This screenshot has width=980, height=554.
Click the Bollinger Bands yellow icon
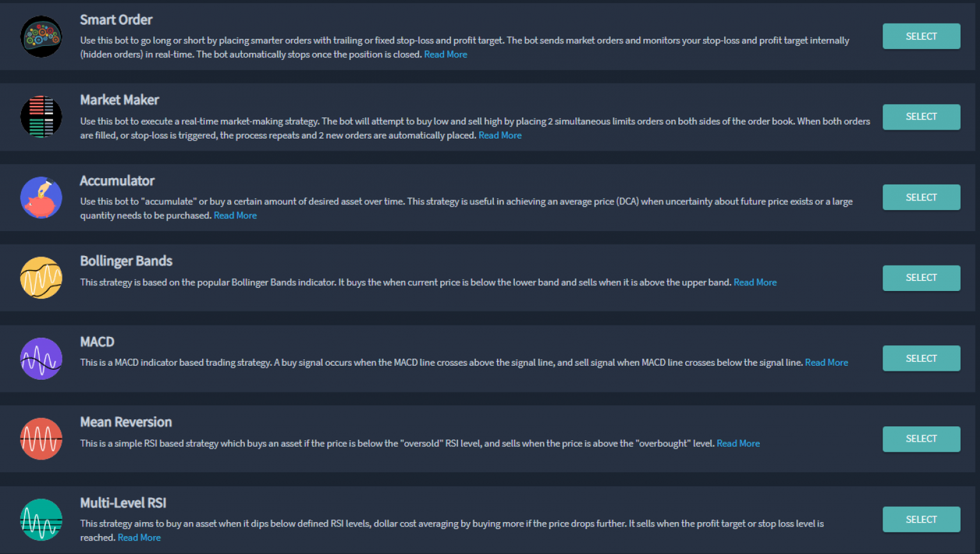coord(41,278)
